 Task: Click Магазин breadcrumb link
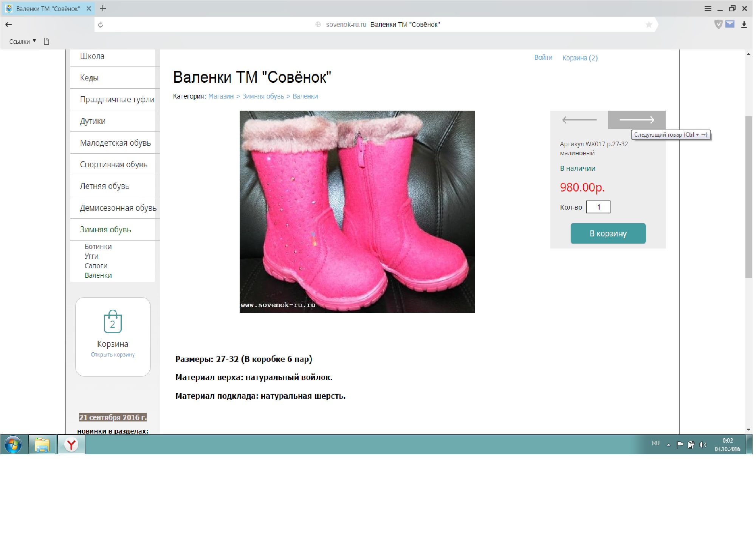click(x=221, y=96)
